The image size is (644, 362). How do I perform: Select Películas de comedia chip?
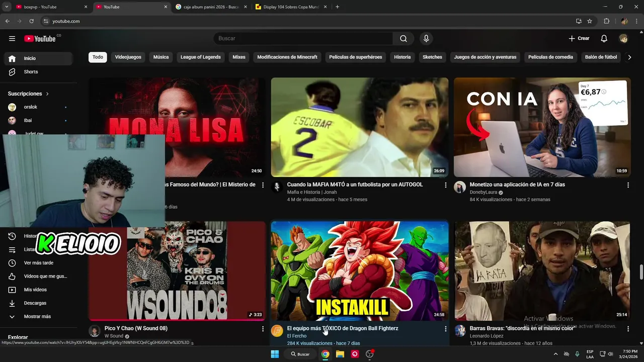(550, 57)
